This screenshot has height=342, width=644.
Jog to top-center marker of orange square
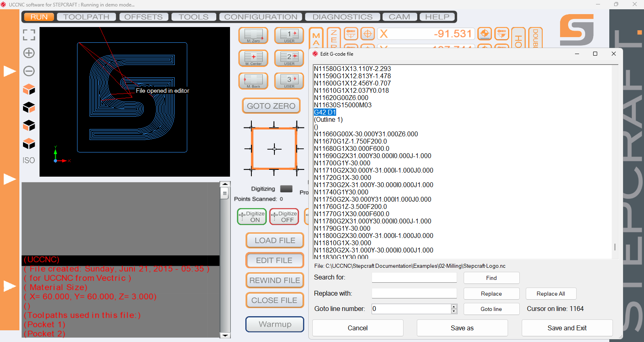[274, 125]
